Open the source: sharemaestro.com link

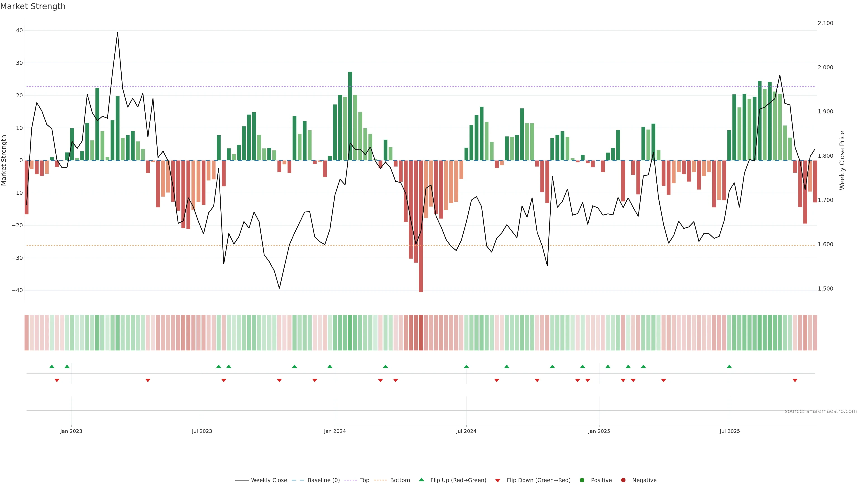821,411
